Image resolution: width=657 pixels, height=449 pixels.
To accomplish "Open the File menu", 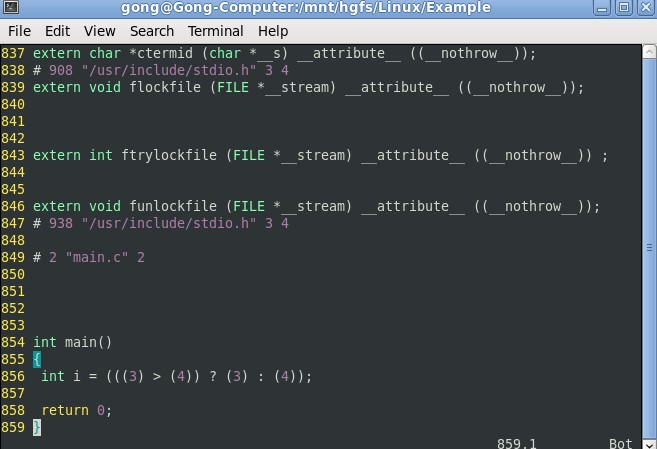I will [19, 31].
